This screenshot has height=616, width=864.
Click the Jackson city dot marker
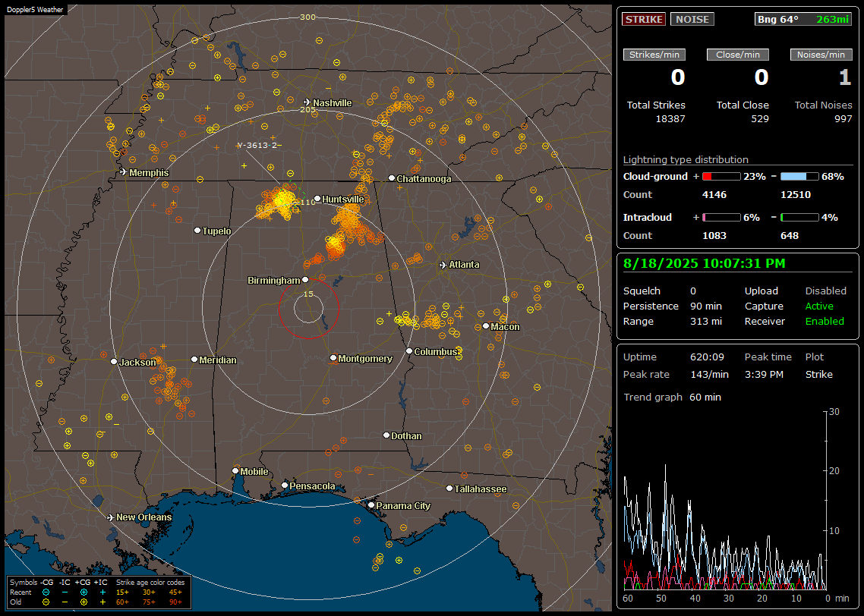[x=114, y=362]
